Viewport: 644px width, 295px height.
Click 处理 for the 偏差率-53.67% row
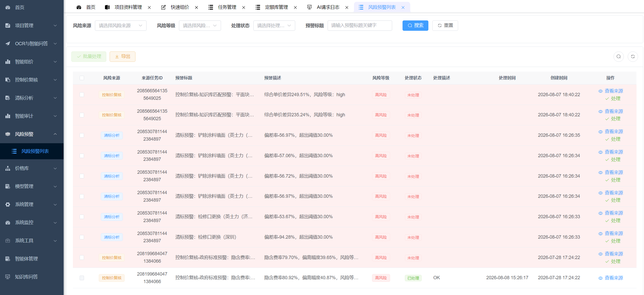(613, 221)
